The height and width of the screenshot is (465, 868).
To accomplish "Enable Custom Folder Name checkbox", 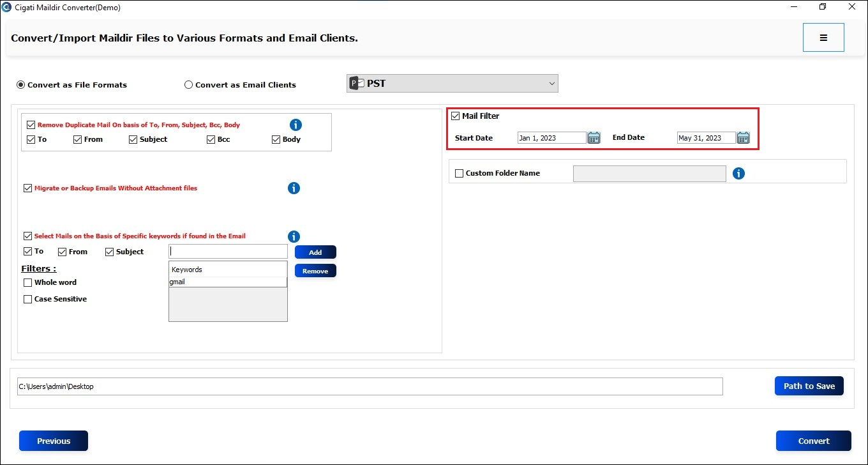I will [459, 173].
